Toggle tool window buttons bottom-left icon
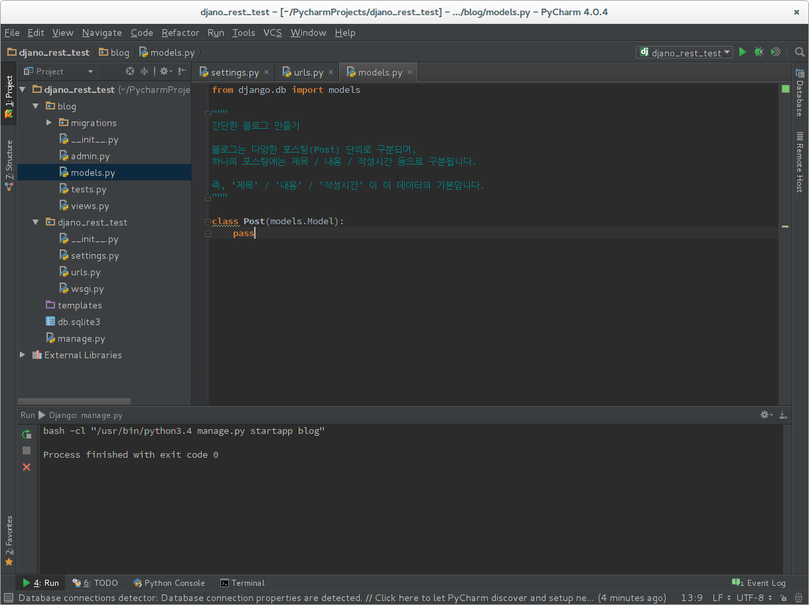The height and width of the screenshot is (605, 809). pyautogui.click(x=8, y=598)
